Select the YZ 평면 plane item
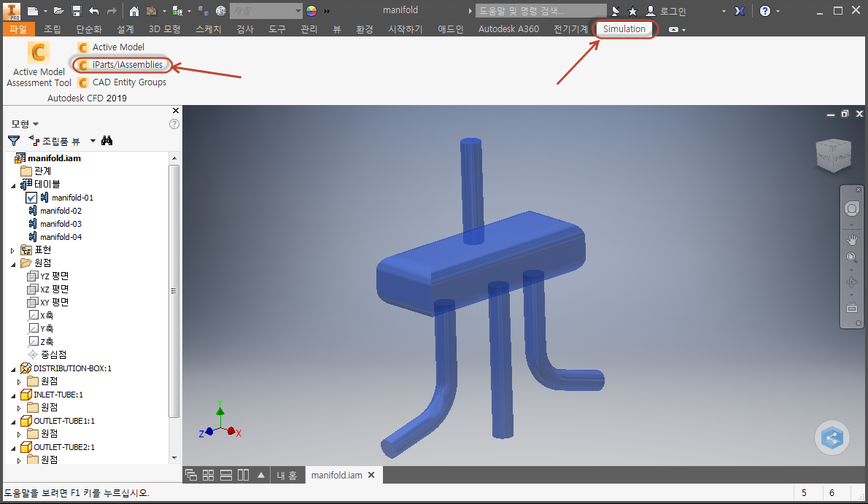 click(48, 276)
